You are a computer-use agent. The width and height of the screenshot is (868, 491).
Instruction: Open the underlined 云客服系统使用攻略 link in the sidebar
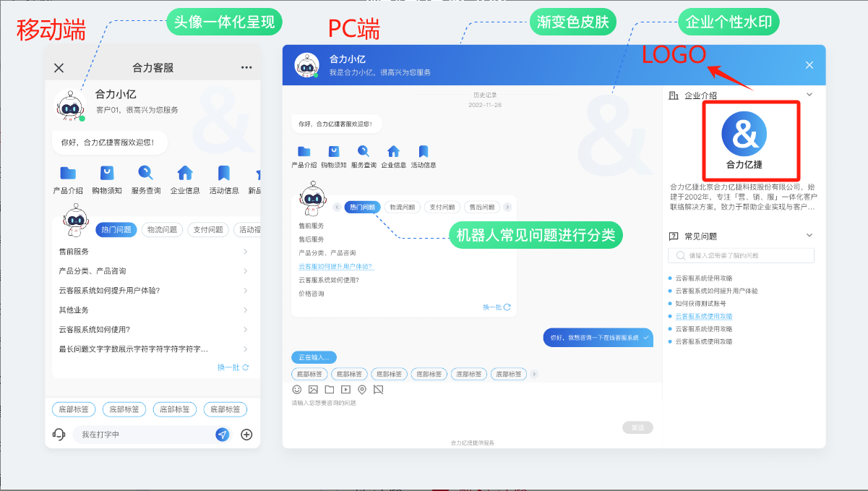(704, 316)
